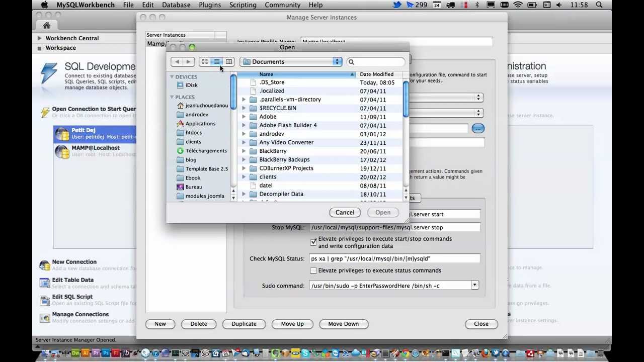Cancel the Open dialog

click(345, 212)
